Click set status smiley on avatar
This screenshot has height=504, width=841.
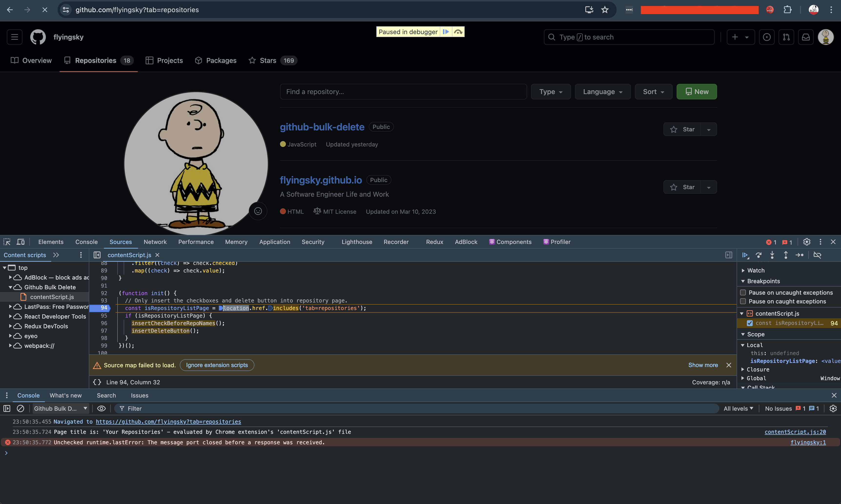point(258,211)
